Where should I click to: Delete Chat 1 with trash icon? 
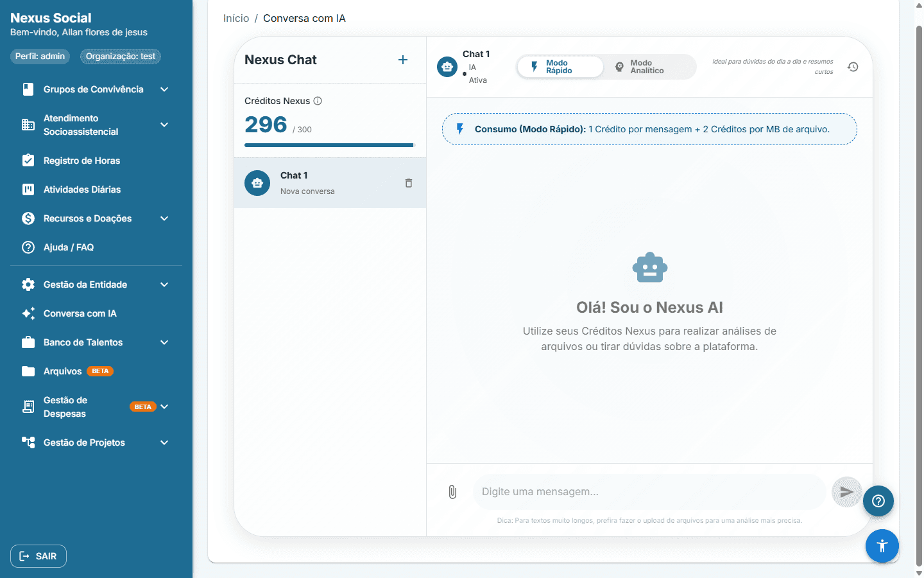point(409,183)
